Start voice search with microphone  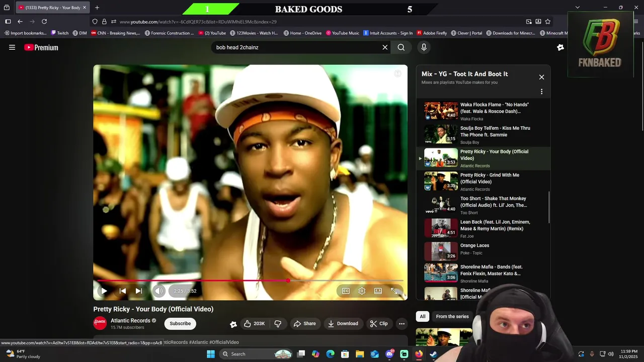point(424,47)
